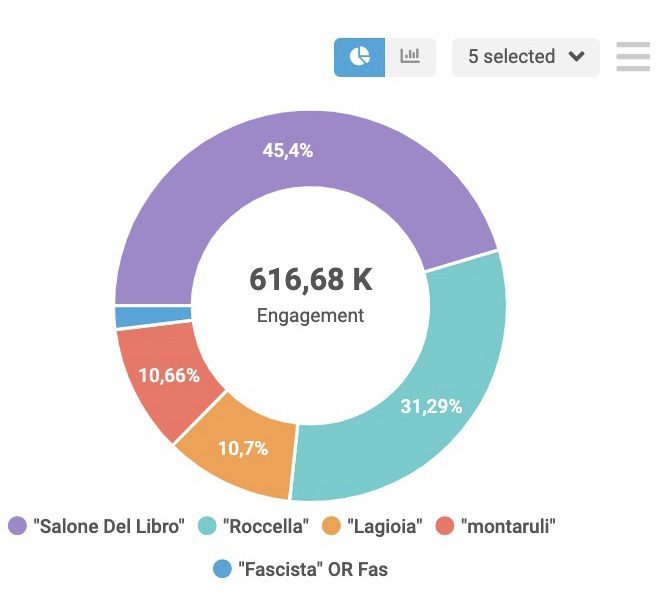Click the teal Roccella legend dot

[x=207, y=527]
